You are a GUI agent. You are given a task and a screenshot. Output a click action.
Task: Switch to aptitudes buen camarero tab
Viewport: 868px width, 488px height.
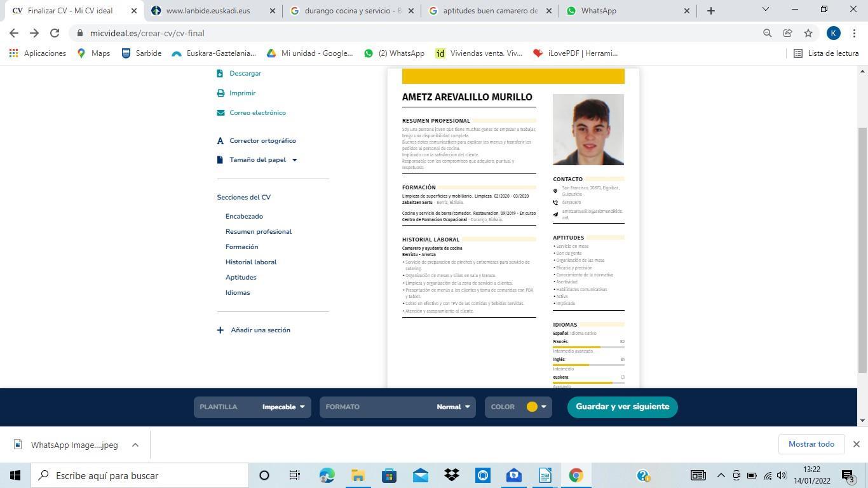pos(491,11)
